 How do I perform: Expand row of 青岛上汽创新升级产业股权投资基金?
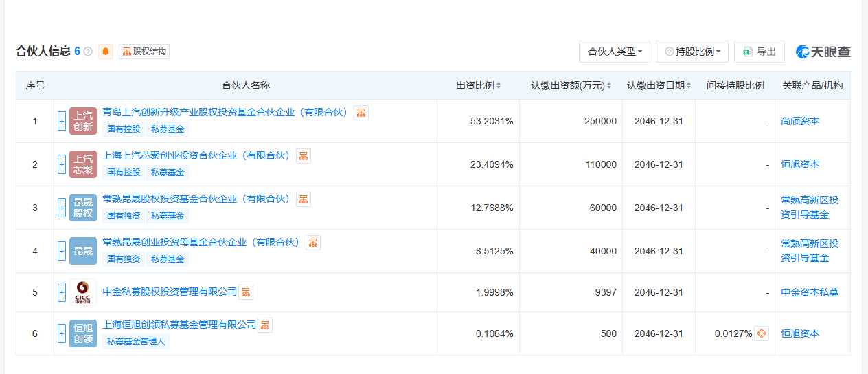coord(62,121)
